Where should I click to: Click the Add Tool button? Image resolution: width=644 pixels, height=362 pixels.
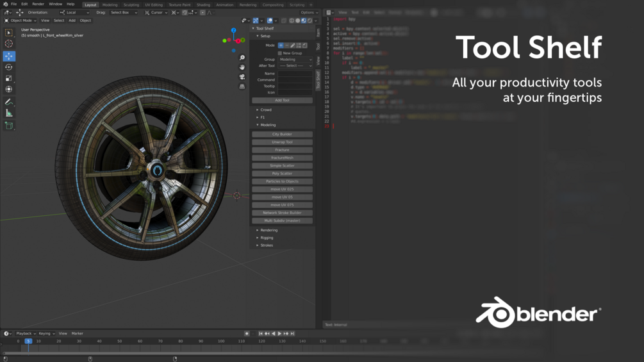[282, 100]
